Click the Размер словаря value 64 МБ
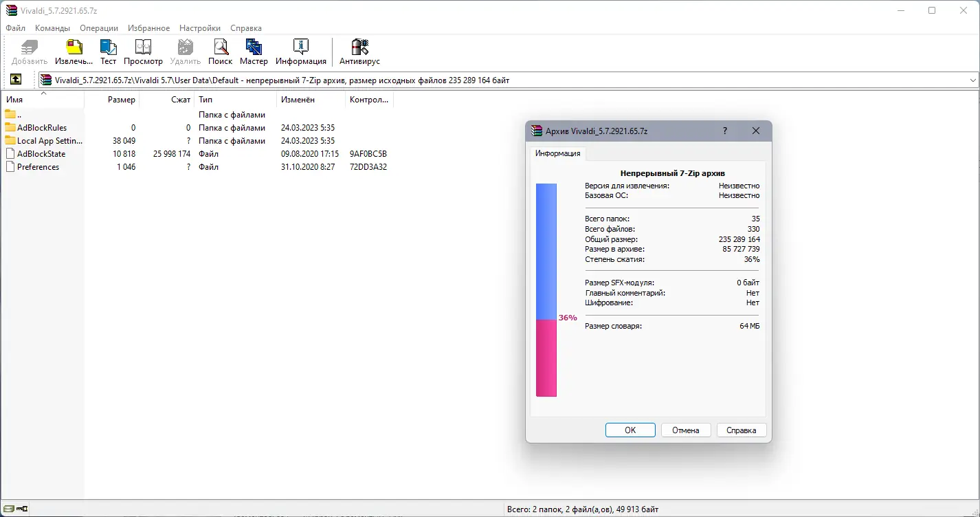The width and height of the screenshot is (980, 517). (750, 326)
